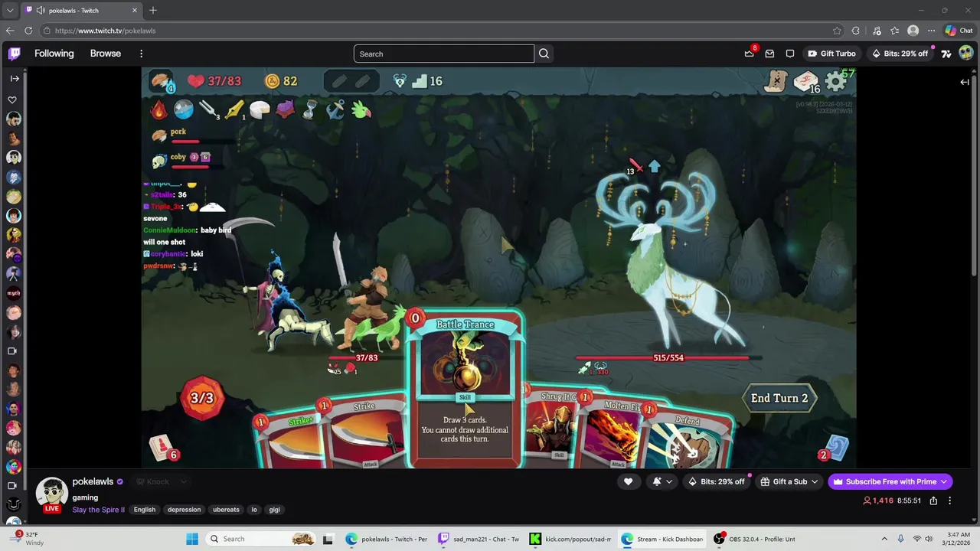Open a new browser tab

(153, 10)
